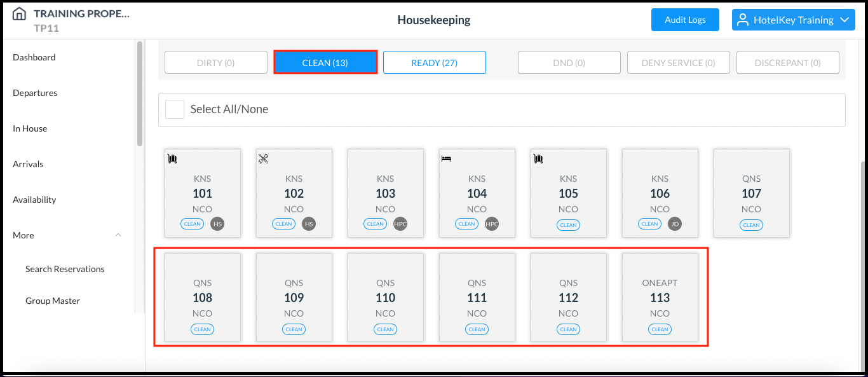Click the bed stayover icon on room 104
The image size is (868, 377).
click(x=445, y=158)
